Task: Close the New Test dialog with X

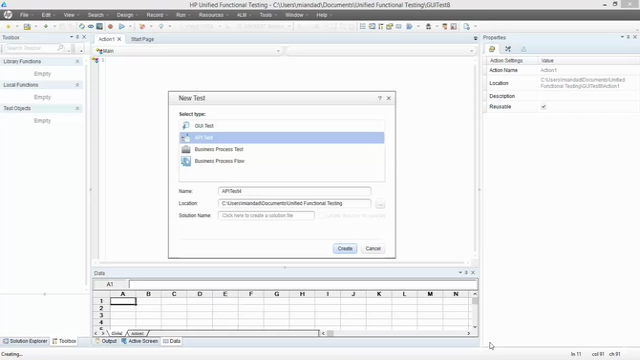Action: coord(389,98)
